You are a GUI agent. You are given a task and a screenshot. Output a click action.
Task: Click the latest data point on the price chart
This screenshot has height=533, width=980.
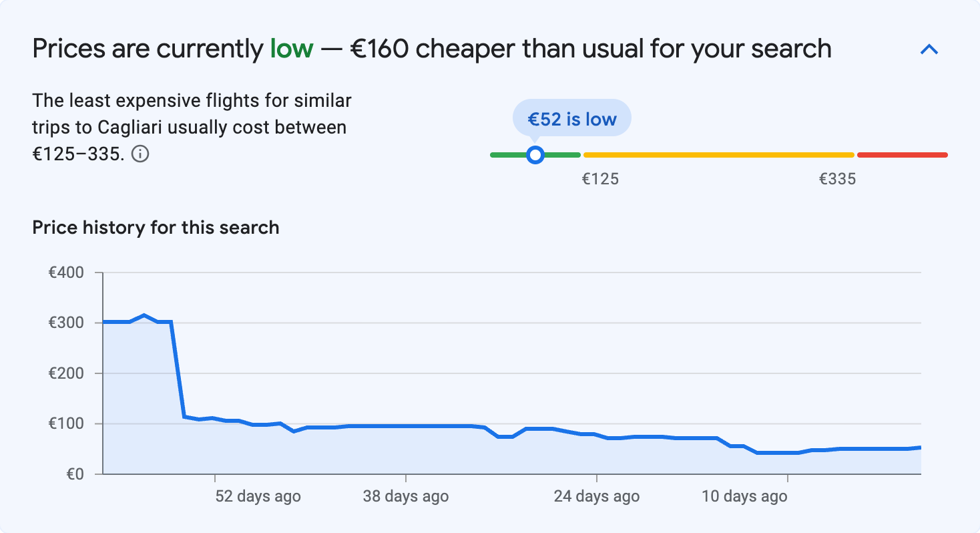tap(919, 448)
